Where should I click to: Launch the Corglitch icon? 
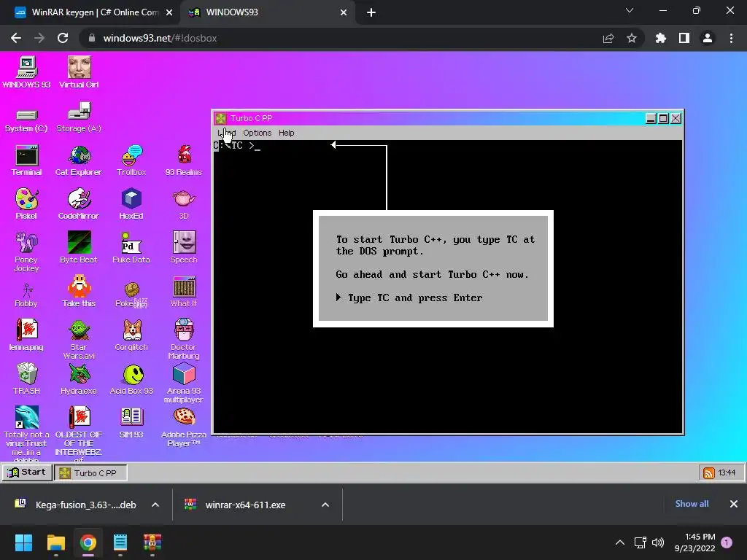(x=131, y=335)
